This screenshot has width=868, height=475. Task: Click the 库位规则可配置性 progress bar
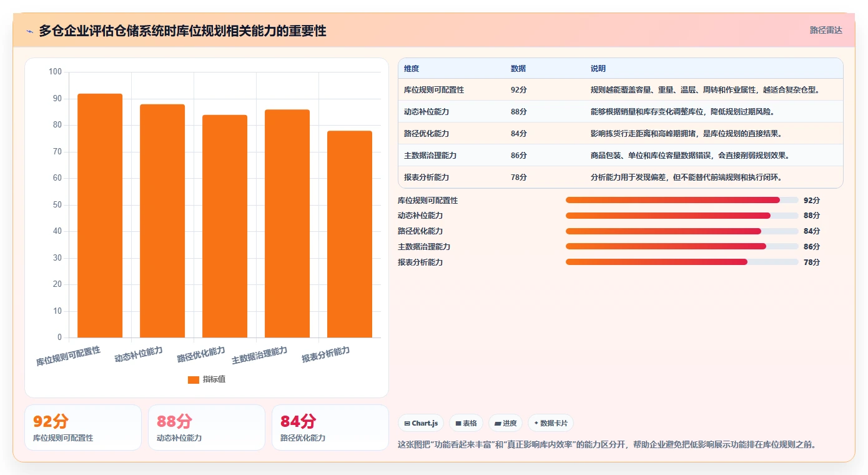682,200
